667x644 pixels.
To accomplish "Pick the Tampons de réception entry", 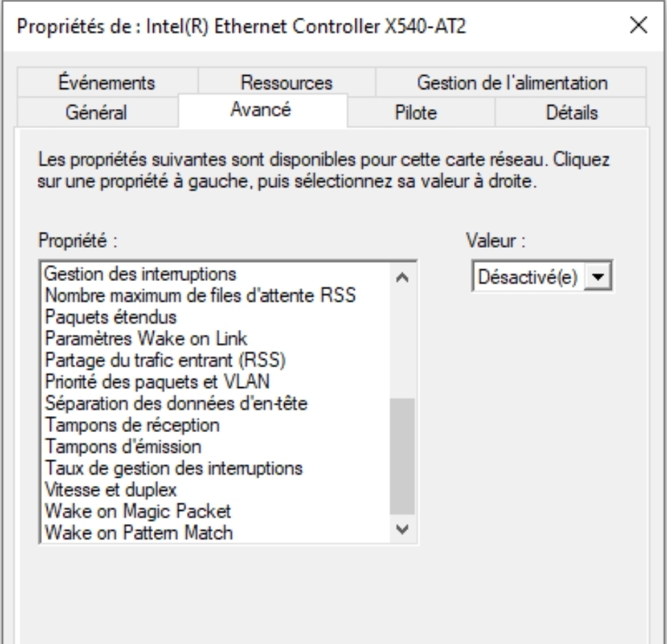I will coord(132,425).
